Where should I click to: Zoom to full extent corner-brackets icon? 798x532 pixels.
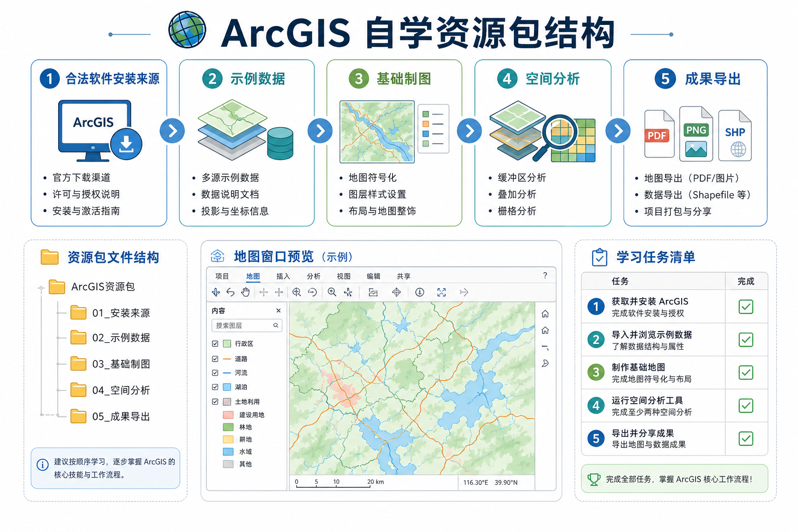(442, 292)
